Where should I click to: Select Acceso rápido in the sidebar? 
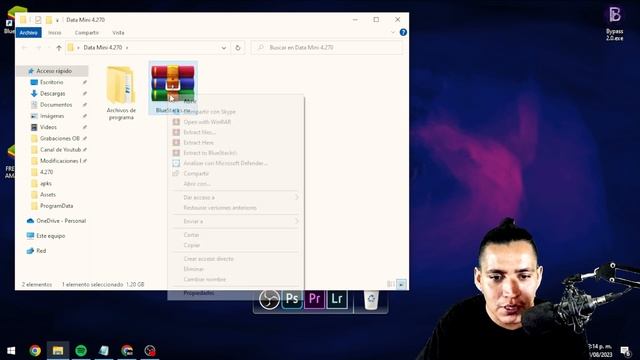click(53, 71)
